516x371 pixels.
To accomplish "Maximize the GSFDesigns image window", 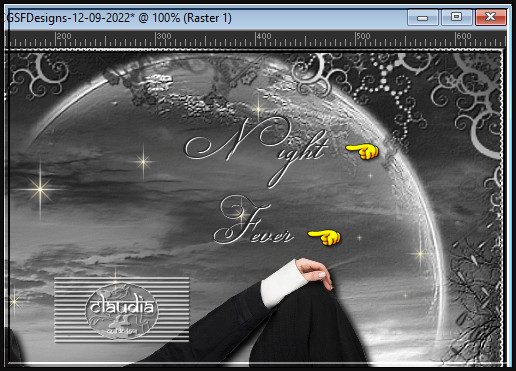I will tap(456, 17).
